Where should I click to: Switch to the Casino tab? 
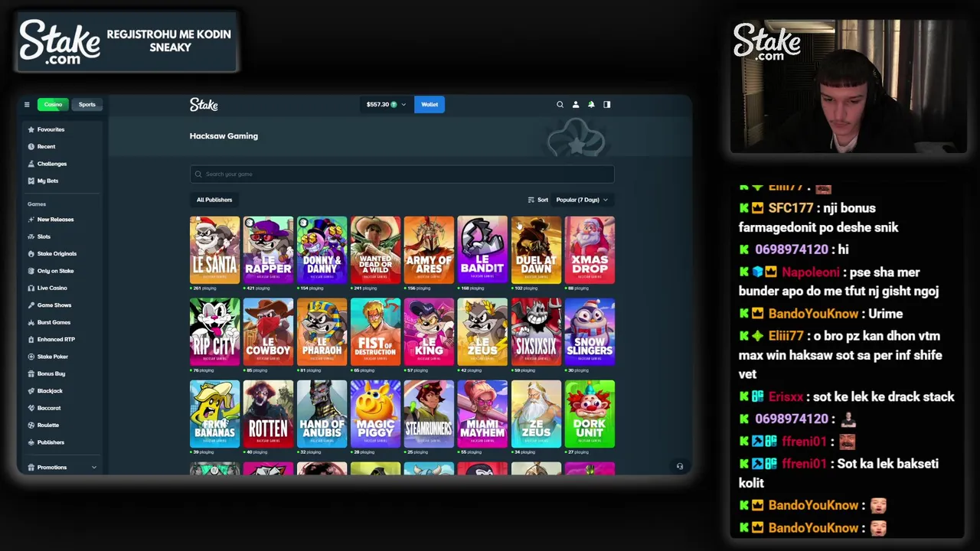tap(53, 104)
